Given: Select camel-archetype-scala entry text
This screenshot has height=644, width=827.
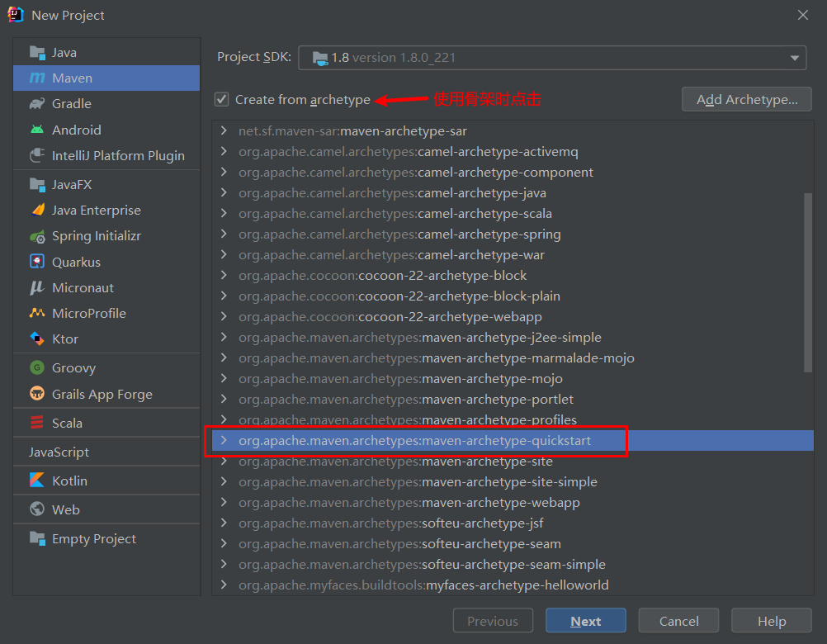Looking at the screenshot, I should coord(395,214).
